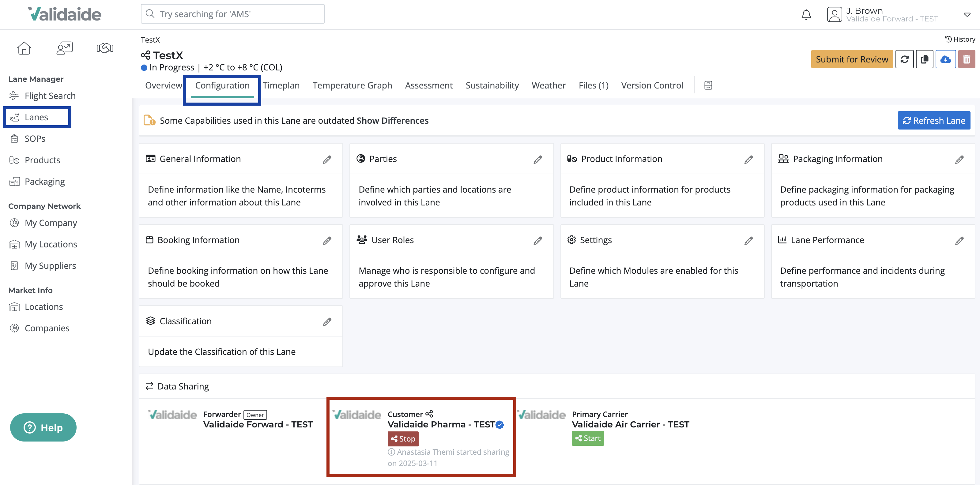Edit User Roles via pencil icon
980x485 pixels.
537,240
